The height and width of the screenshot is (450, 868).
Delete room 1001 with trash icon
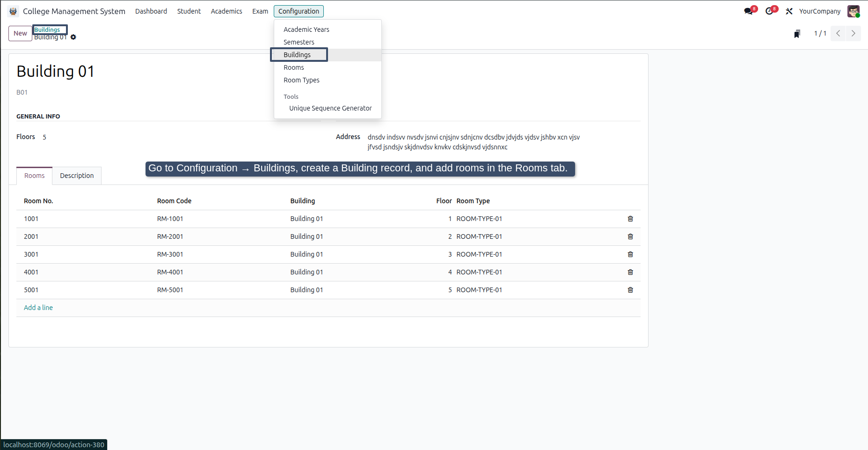click(x=630, y=219)
